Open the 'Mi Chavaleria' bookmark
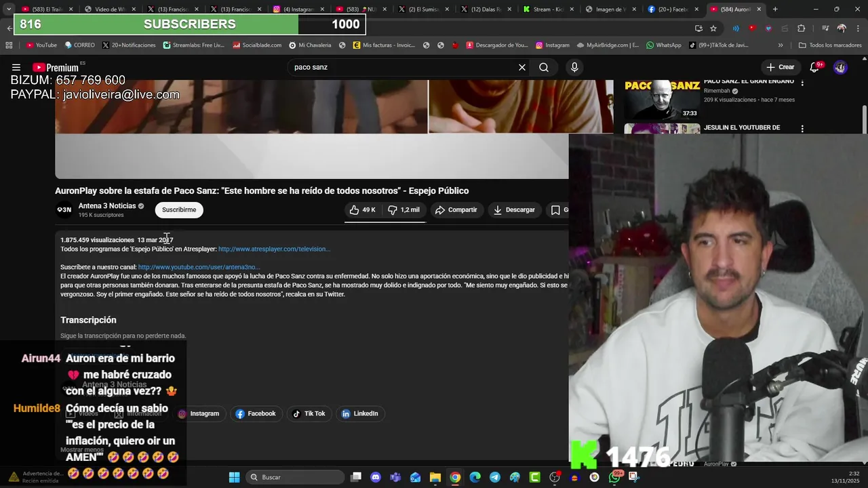Screen dimensions: 868x488 point(310,45)
